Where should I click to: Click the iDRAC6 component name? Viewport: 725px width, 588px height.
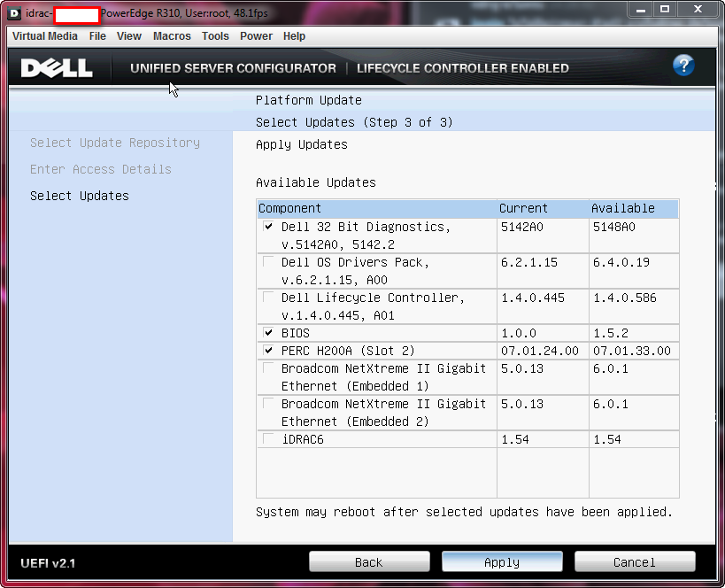(x=303, y=439)
